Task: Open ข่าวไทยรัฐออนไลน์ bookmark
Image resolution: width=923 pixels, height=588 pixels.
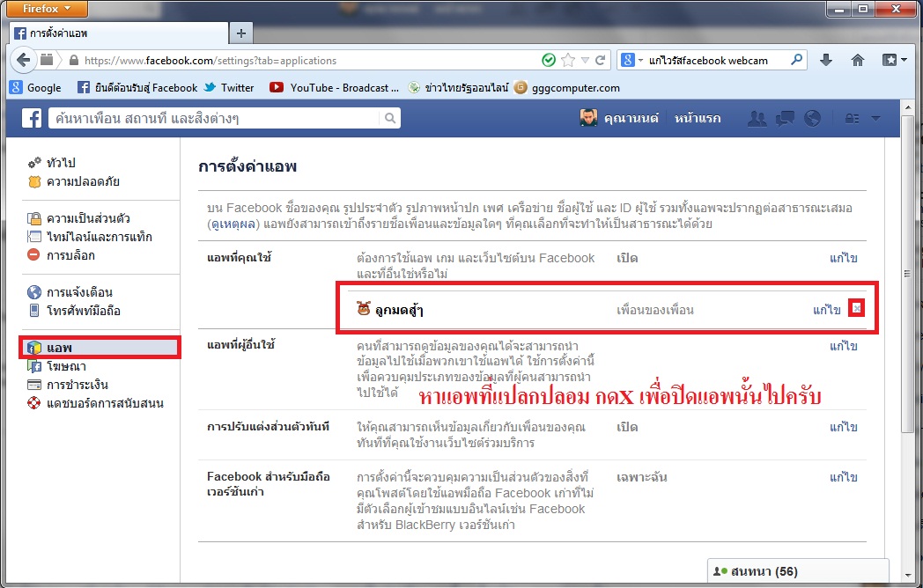Action: tap(459, 88)
